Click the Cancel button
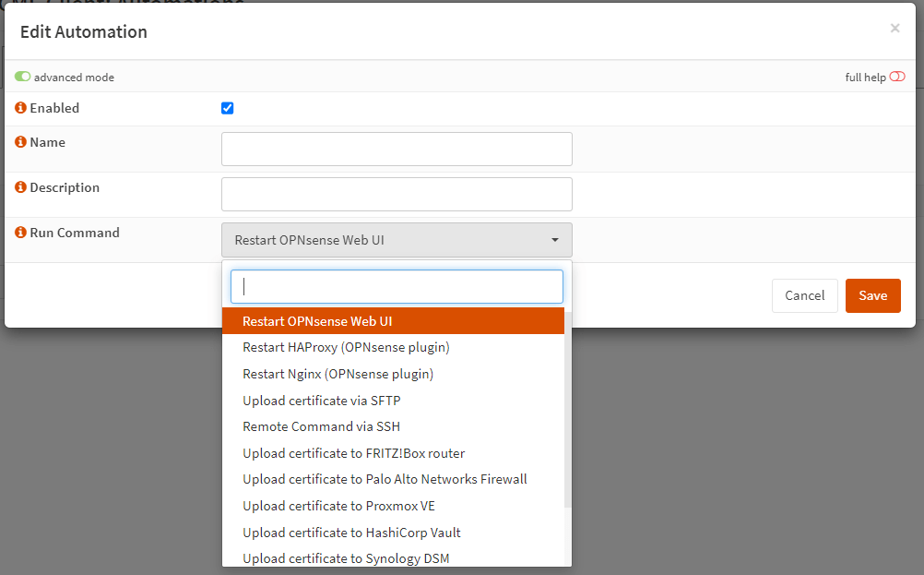The image size is (924, 575). click(x=804, y=295)
